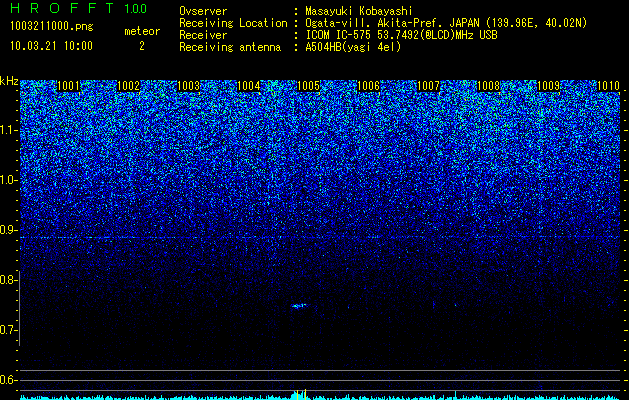Click the Ovserver label

203,11
